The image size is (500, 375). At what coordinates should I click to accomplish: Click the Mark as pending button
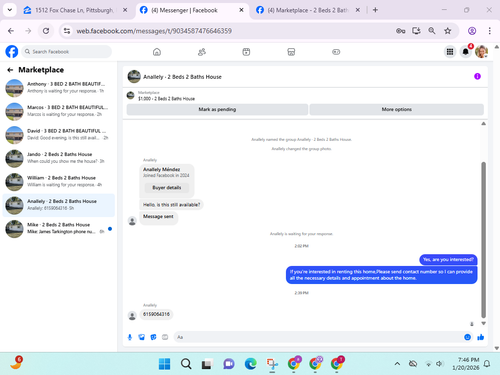coord(217,109)
